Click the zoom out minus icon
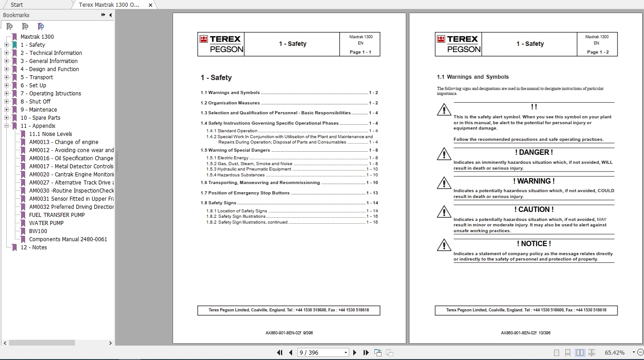The width and height of the screenshot is (644, 360). (640, 353)
